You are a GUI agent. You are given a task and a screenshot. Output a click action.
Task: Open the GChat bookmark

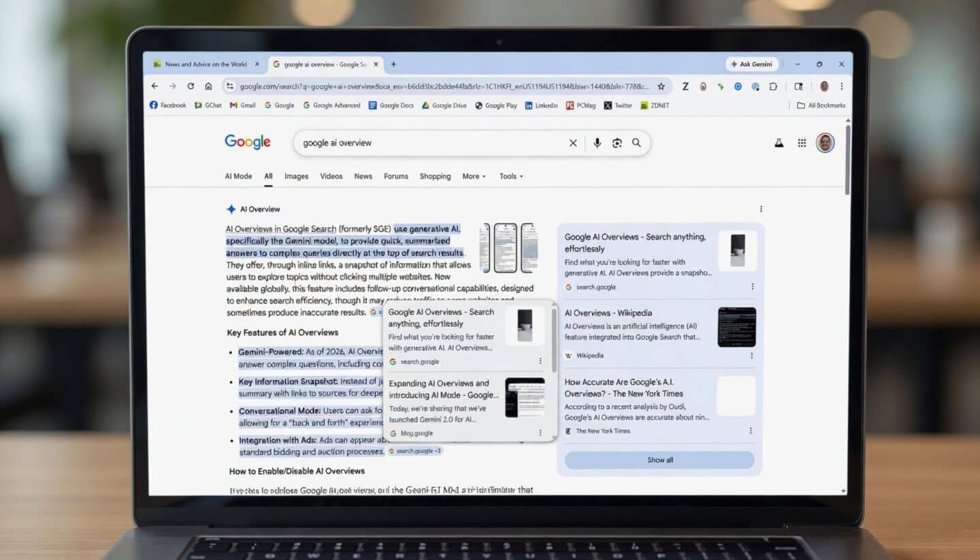[208, 105]
